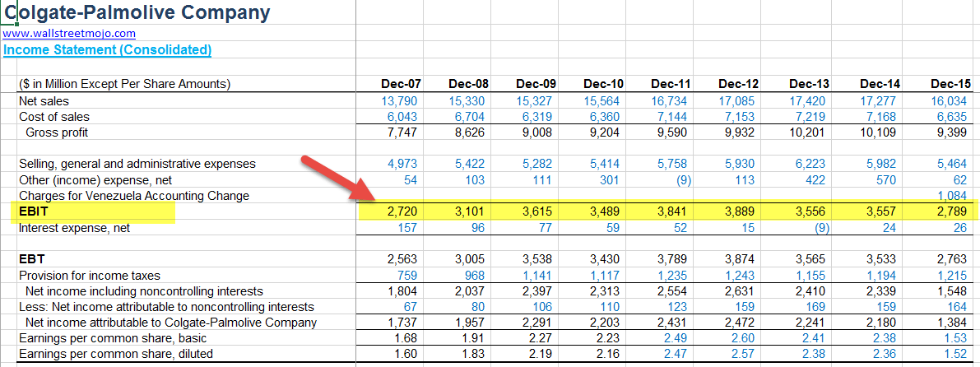
Task: Select the Dec-09 column header cell
Action: [536, 84]
